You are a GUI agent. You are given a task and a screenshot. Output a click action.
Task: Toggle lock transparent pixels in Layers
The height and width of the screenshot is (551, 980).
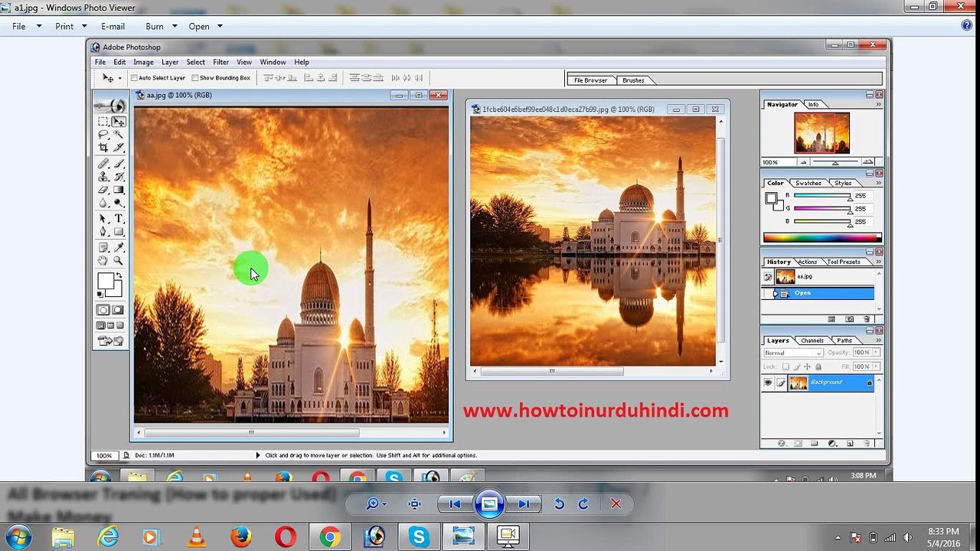tap(786, 367)
